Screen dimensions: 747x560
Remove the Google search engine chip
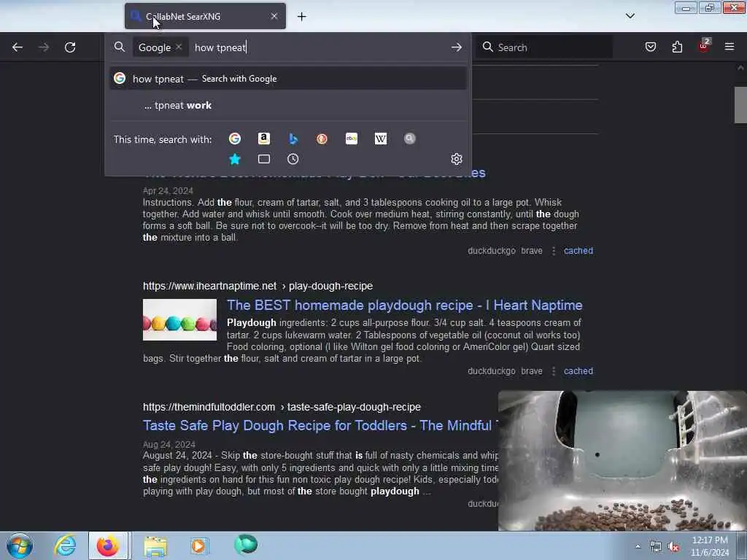click(179, 47)
